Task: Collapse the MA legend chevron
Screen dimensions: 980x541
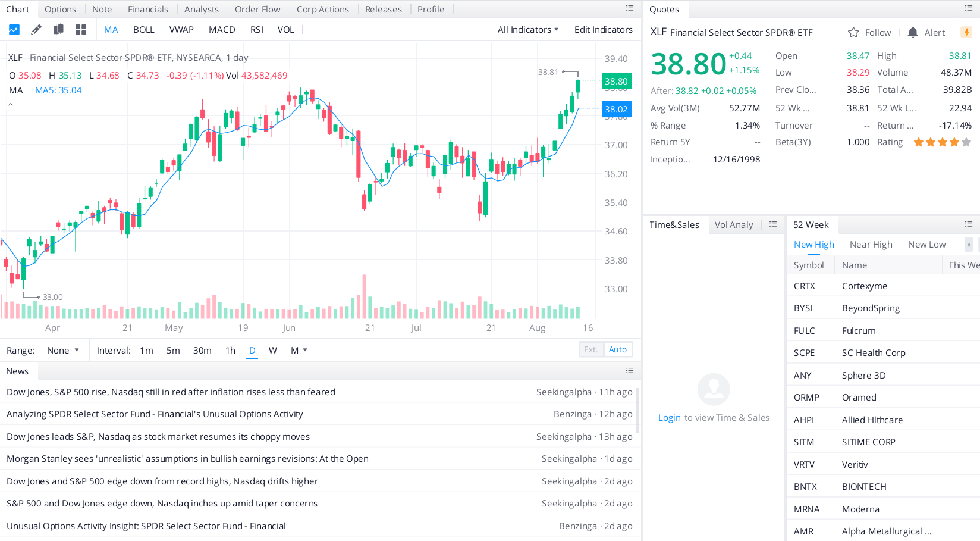Action: pos(10,105)
